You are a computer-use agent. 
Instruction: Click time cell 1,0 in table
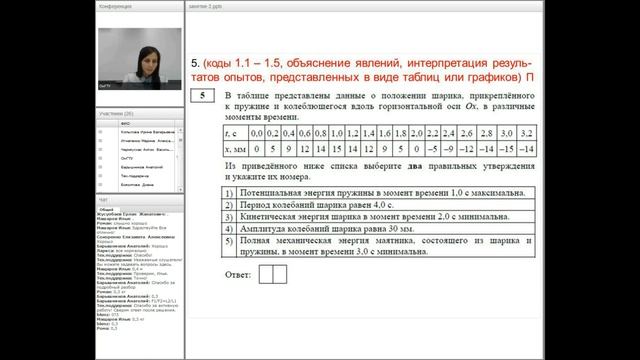[337, 133]
